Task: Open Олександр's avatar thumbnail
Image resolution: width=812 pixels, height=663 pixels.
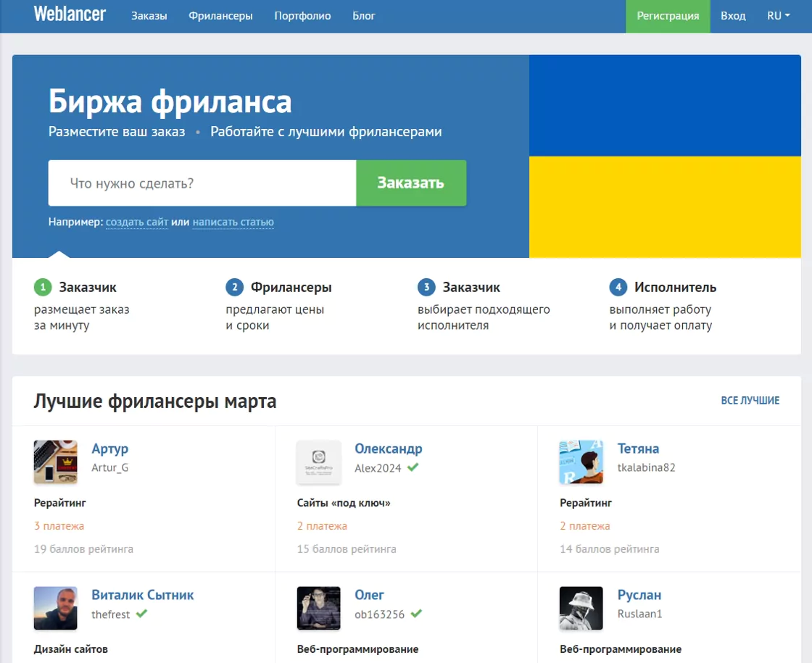Action: [x=318, y=462]
